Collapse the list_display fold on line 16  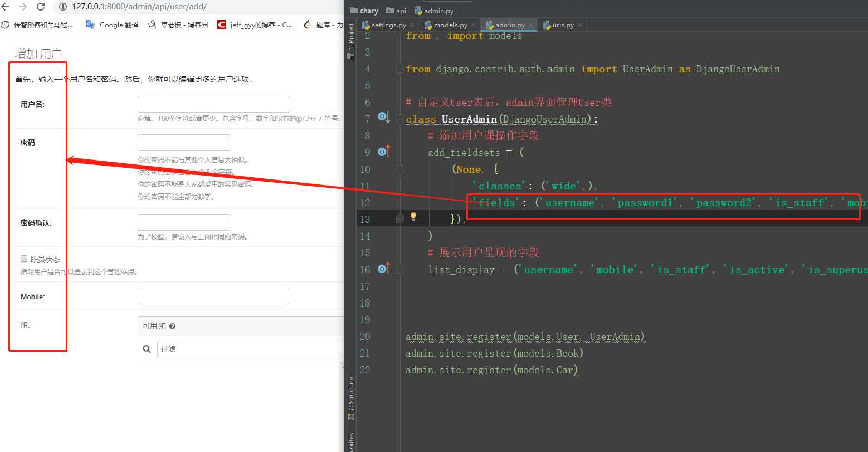coord(399,269)
